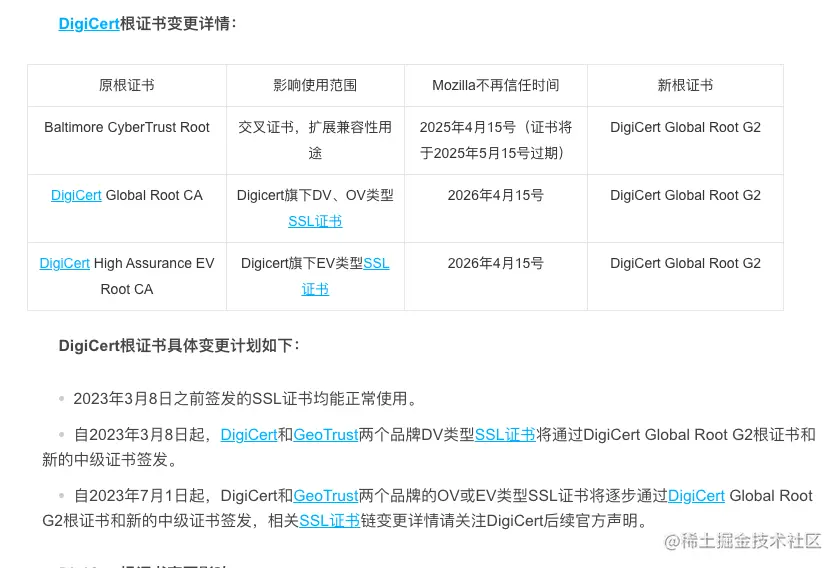Select the text 新的中级证书签发。

tap(110, 459)
